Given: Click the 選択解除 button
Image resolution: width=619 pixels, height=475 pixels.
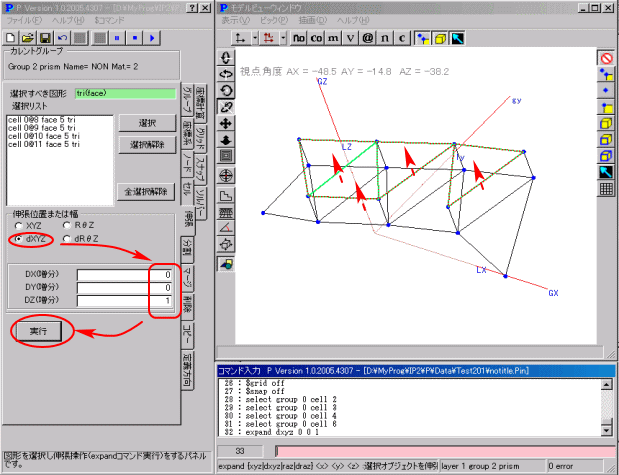Looking at the screenshot, I should (147, 145).
